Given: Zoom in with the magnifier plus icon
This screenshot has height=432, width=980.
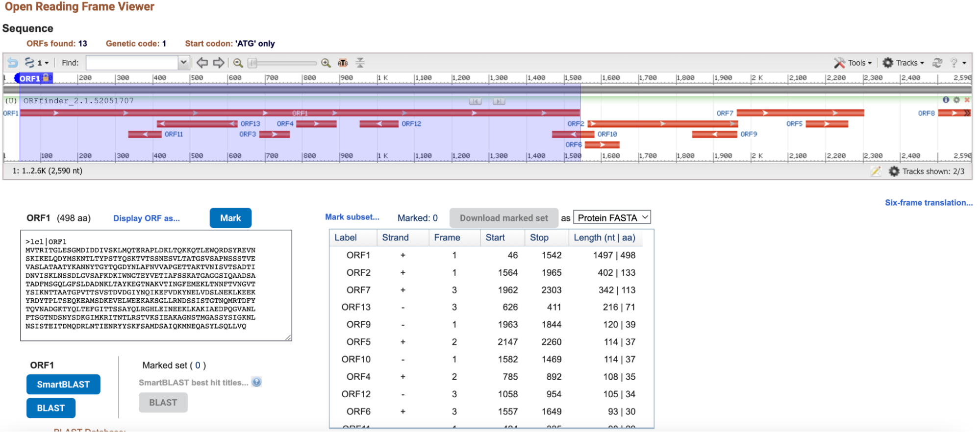Looking at the screenshot, I should [326, 63].
